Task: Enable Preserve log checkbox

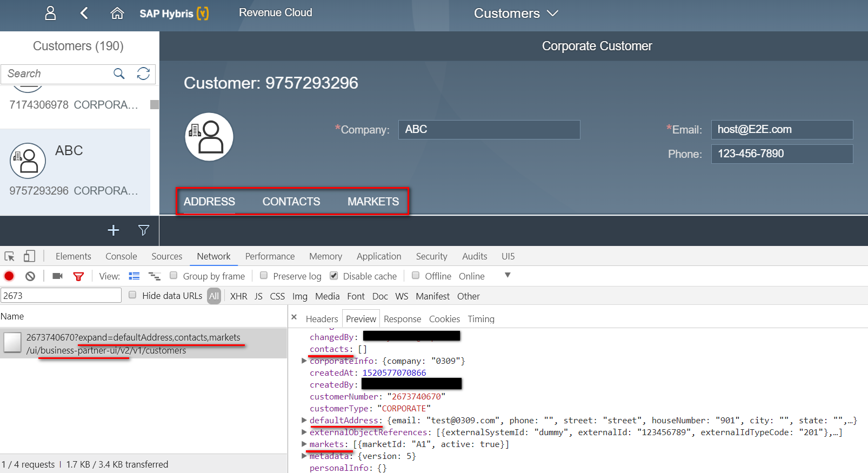Action: click(x=264, y=276)
